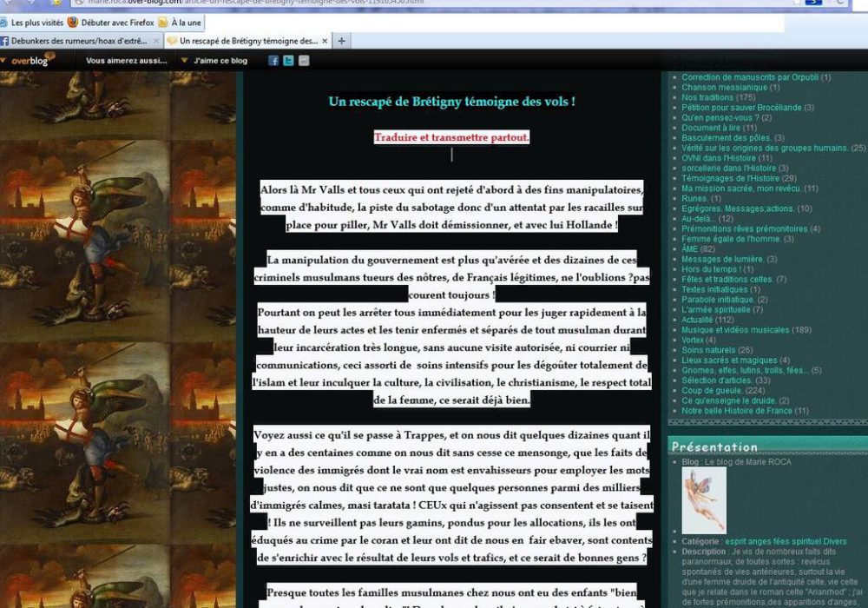Open 'Ce qu'enseigne le druide.' category
Viewport: 868px width, 608px height.
click(728, 400)
